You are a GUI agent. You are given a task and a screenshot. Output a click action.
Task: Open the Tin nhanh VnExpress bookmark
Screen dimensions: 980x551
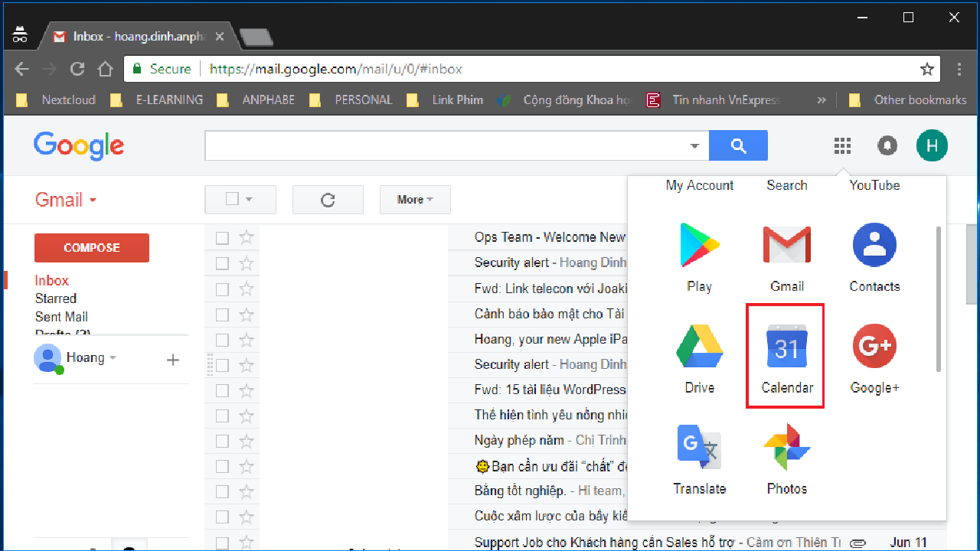714,99
